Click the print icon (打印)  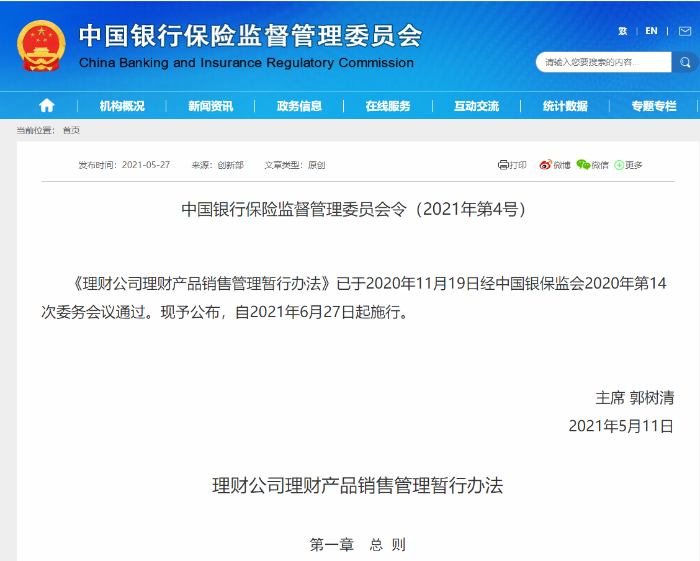(x=503, y=165)
